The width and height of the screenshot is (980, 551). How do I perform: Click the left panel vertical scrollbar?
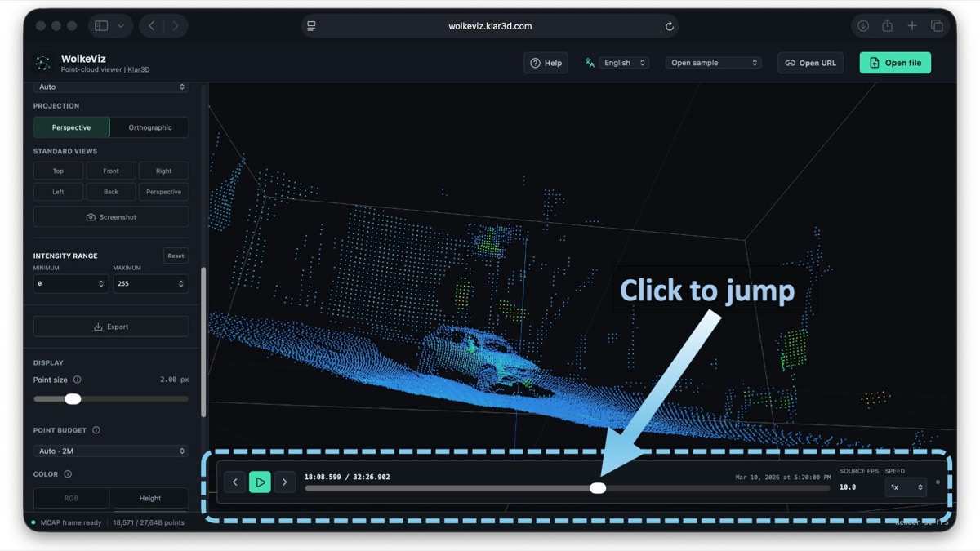203,343
